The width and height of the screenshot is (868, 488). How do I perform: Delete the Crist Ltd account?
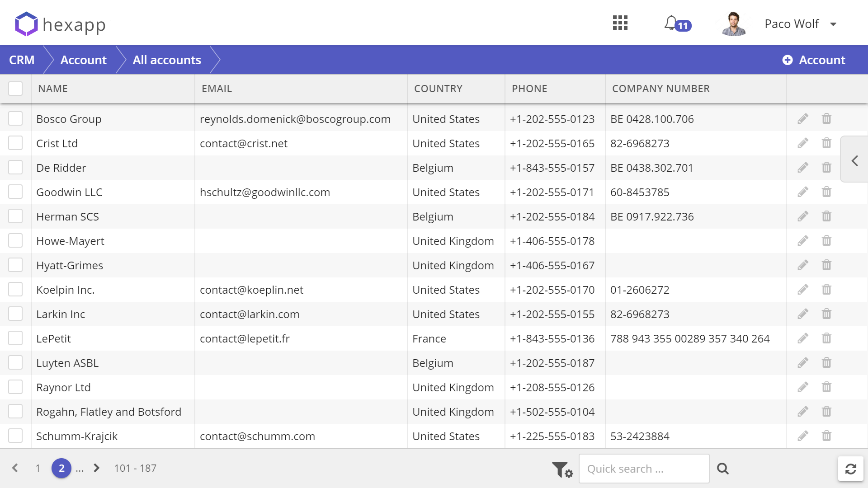(826, 143)
